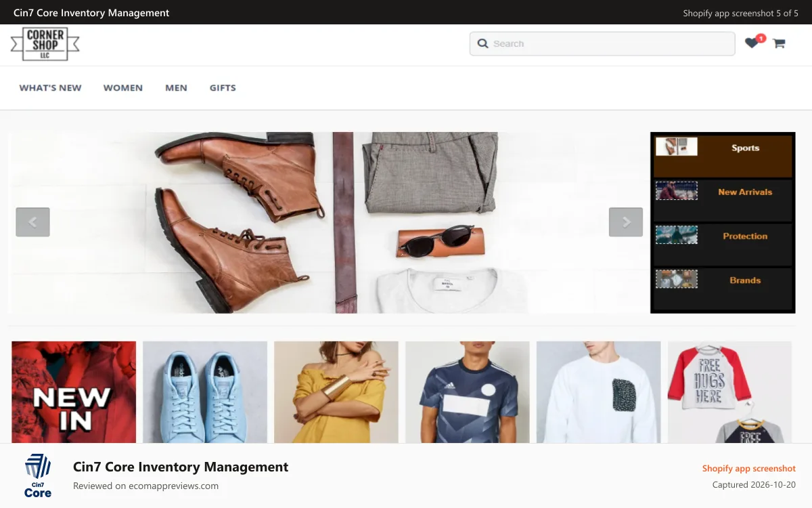Screen dimensions: 812x508
Task: Open the What's New menu
Action: click(x=50, y=88)
